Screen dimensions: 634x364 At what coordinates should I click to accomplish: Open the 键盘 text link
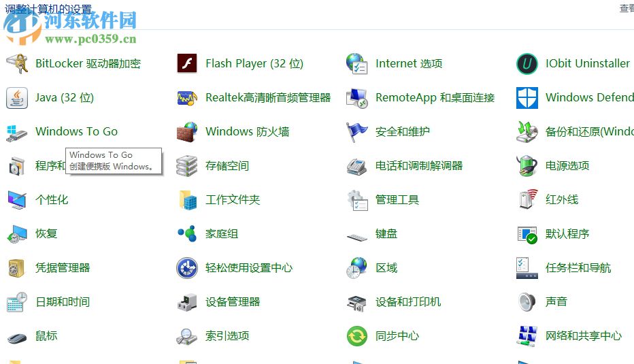[x=386, y=234]
